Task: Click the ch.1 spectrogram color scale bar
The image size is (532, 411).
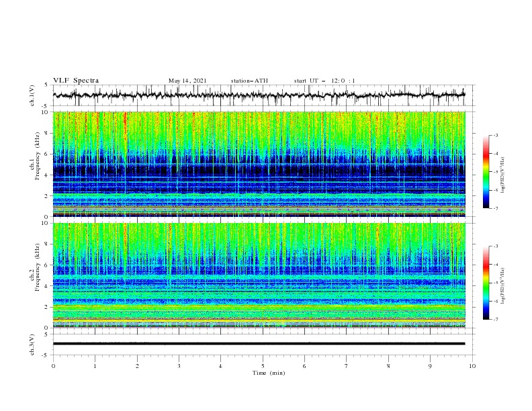Action: point(486,172)
